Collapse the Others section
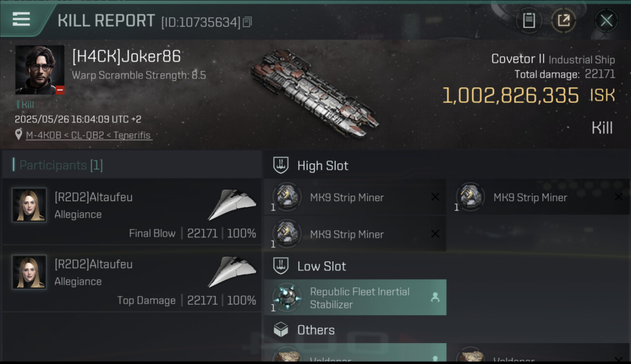This screenshot has height=364, width=631. (x=315, y=330)
